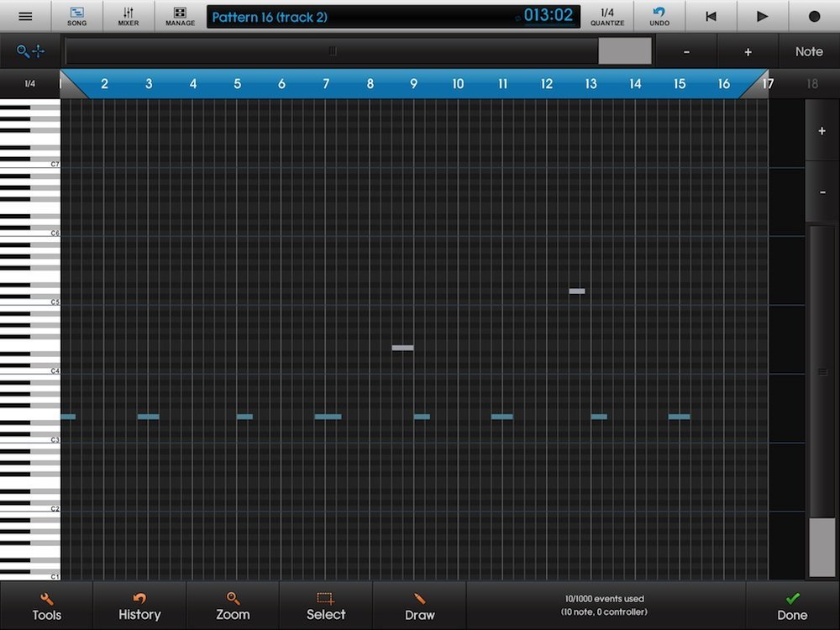Tap the C4 key on the piano
Image resolution: width=840 pixels, height=630 pixels.
point(30,370)
